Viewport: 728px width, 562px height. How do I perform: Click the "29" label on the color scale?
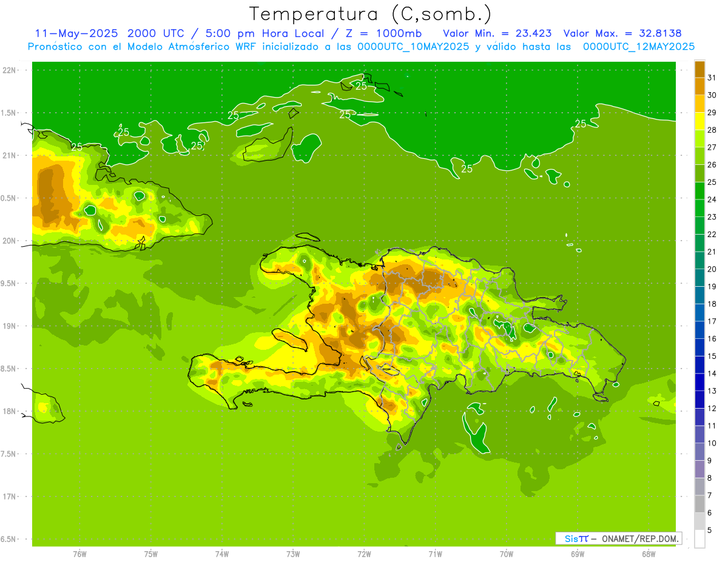pos(712,112)
